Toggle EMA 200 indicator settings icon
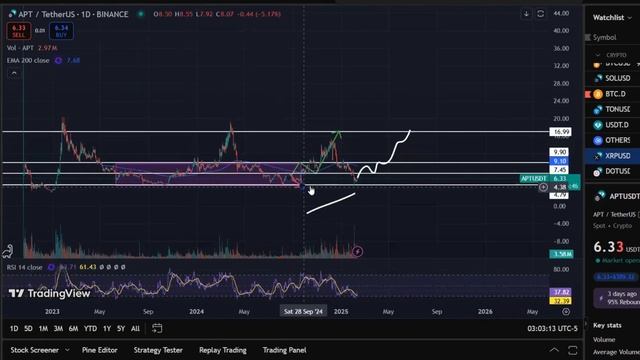Screen dimensions: 640x360 58,60
